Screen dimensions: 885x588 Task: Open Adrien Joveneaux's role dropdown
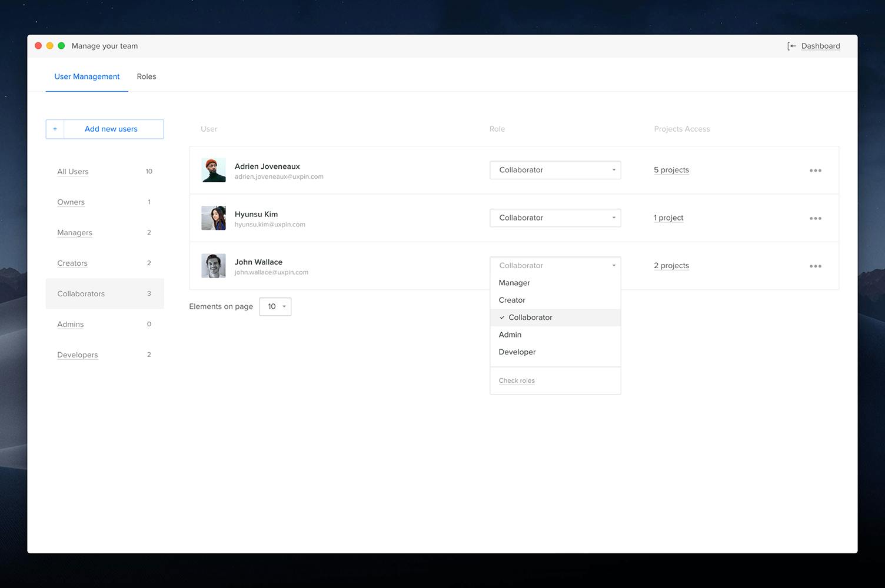coord(555,170)
